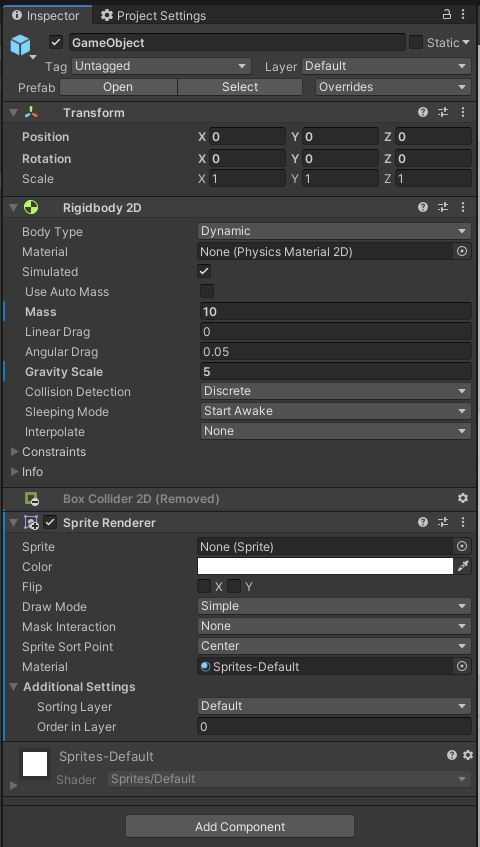Viewport: 480px width, 847px height.
Task: Enable the Static checkbox
Action: [416, 42]
